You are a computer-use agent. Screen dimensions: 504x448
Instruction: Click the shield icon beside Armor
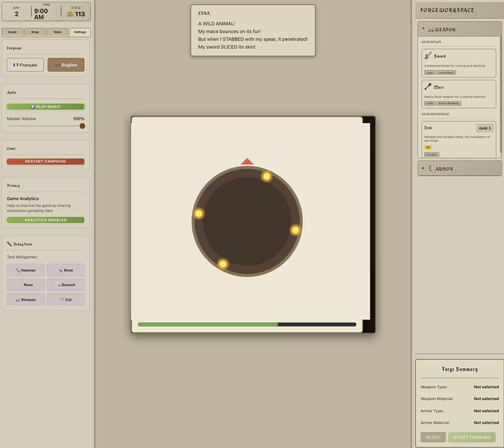431,168
